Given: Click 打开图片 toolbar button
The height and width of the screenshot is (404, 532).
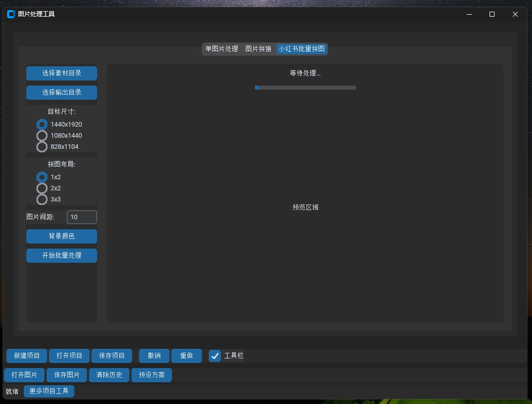Looking at the screenshot, I should click(24, 375).
